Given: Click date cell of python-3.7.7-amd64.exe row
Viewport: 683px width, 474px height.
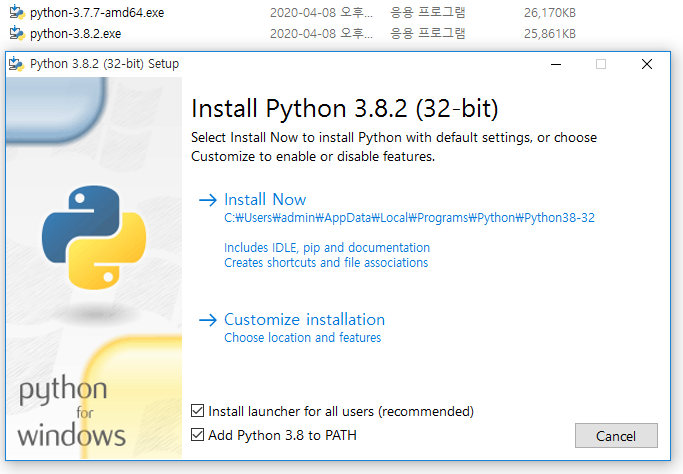Looking at the screenshot, I should [x=321, y=13].
